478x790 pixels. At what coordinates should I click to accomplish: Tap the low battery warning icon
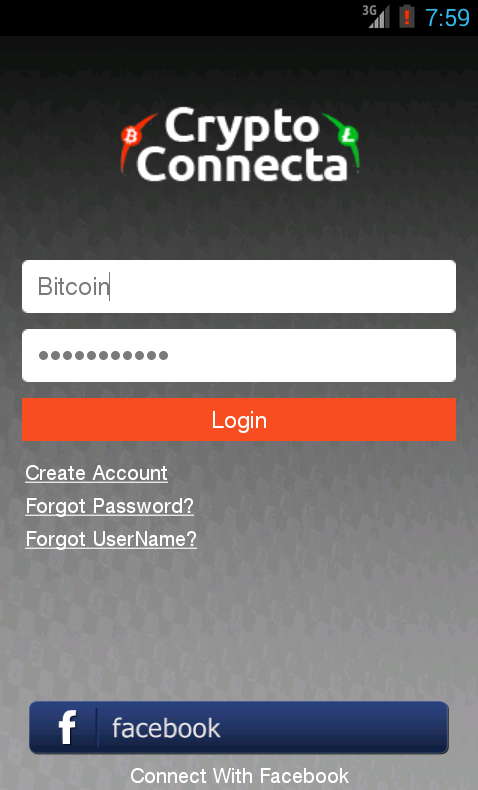pyautogui.click(x=406, y=17)
